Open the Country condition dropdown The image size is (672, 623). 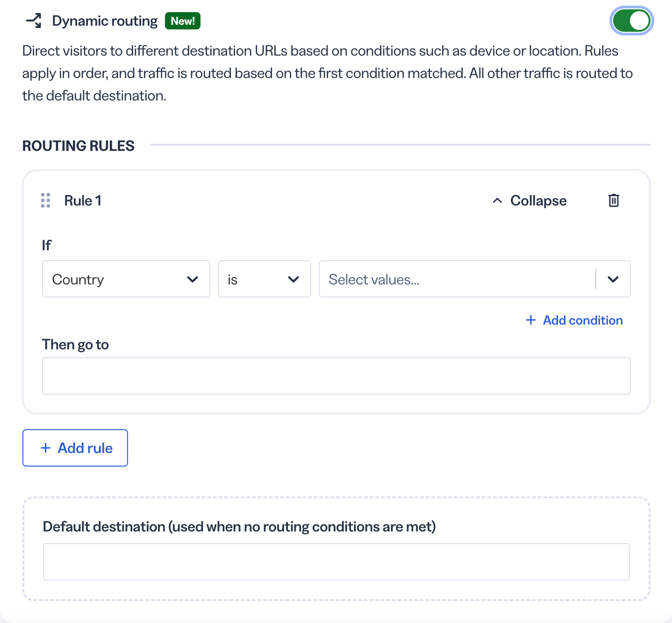126,279
